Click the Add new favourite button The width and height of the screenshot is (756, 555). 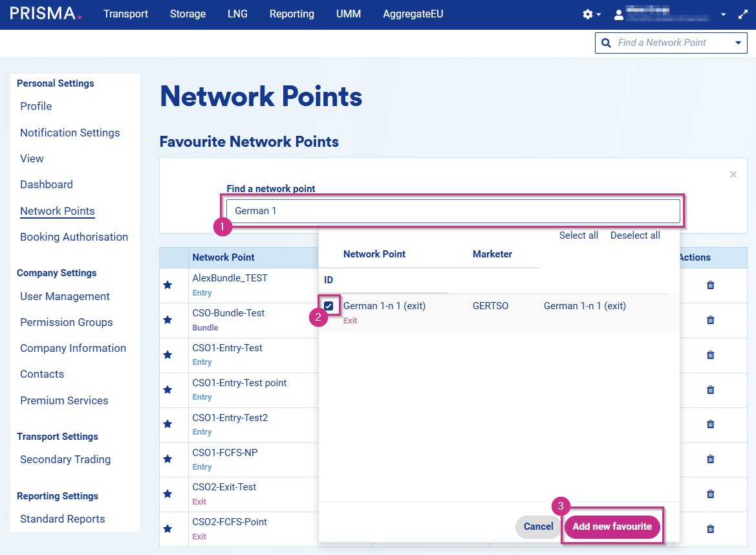(612, 527)
